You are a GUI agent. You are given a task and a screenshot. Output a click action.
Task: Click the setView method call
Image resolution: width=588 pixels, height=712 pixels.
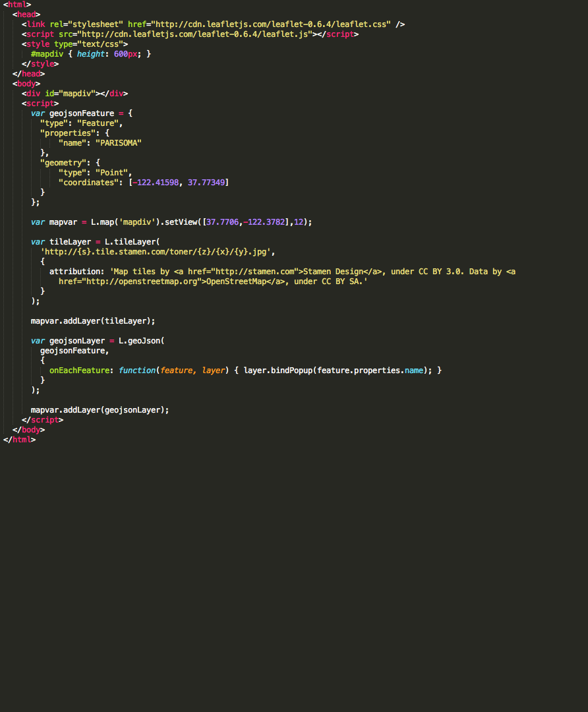[x=181, y=222]
